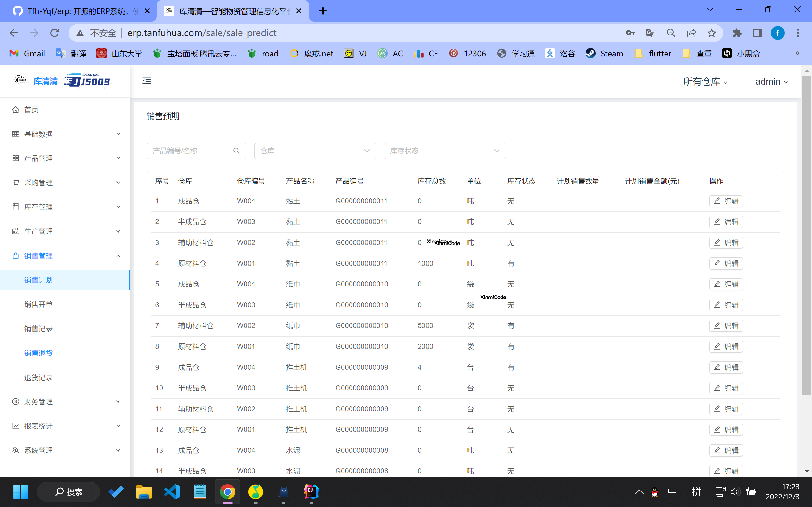Open 系统管理 via its user icon
This screenshot has width=812, height=507.
(x=16, y=450)
